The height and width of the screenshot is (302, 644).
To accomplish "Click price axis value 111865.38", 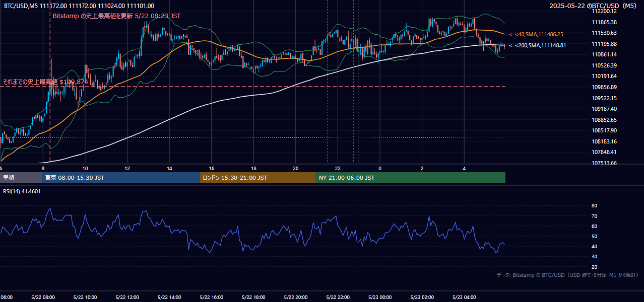I will [x=605, y=22].
